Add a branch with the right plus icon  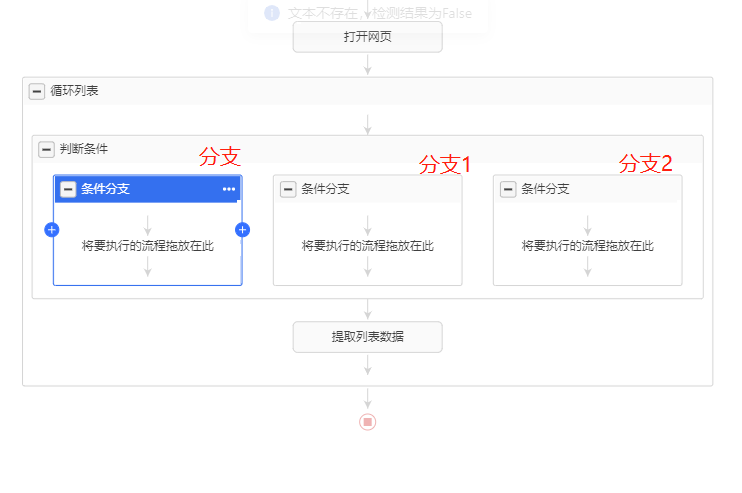click(243, 230)
